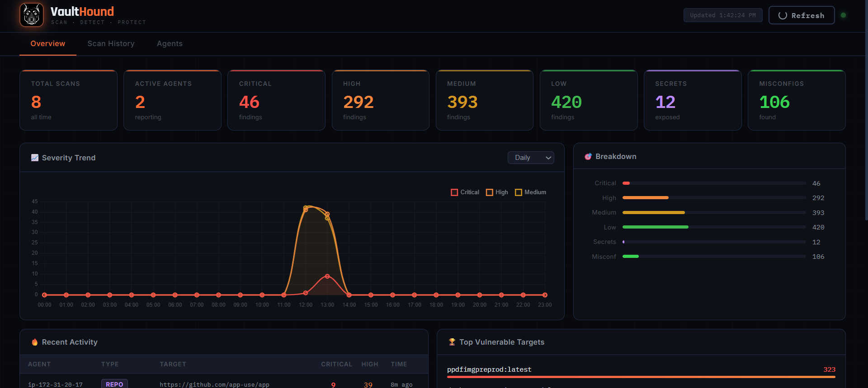This screenshot has width=868, height=388.
Task: Click the ppdfimgpreprod:latest target name
Action: click(489, 369)
